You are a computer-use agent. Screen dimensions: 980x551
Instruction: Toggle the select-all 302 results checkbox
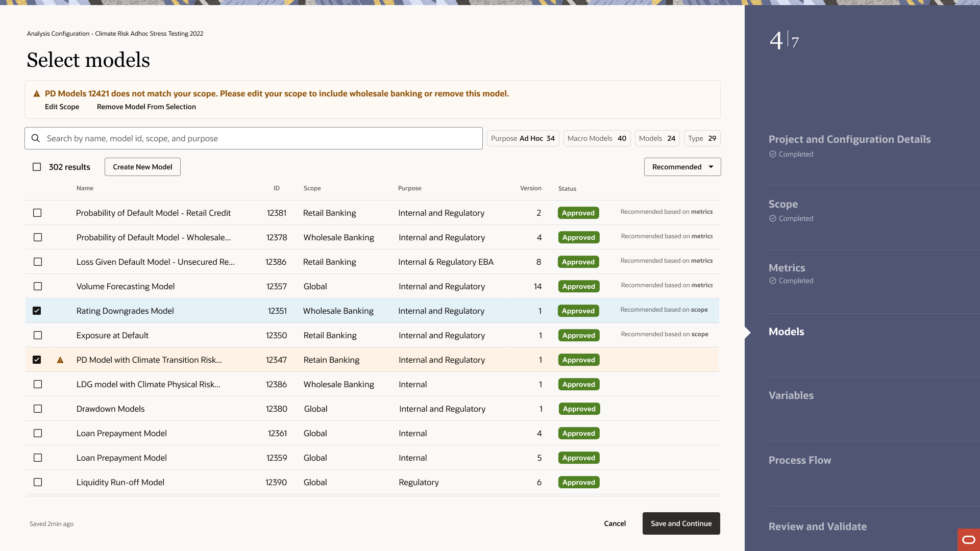tap(37, 167)
